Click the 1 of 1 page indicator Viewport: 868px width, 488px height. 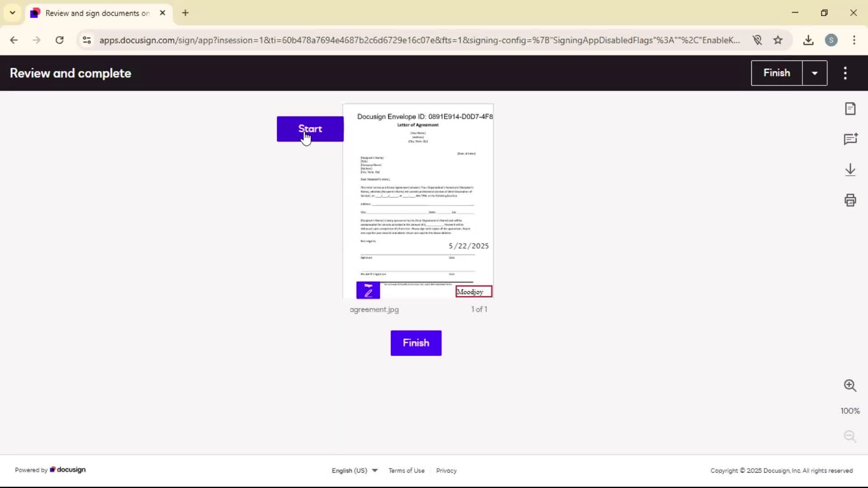click(x=479, y=310)
